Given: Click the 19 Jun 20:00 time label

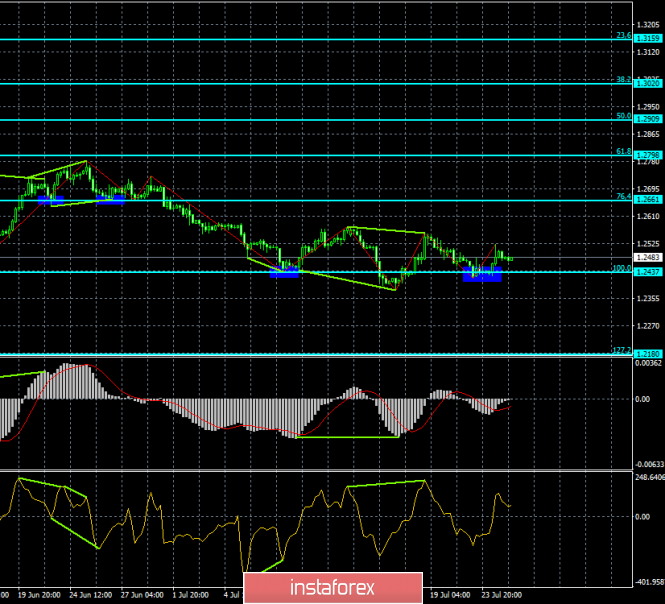Looking at the screenshot, I should 39,595.
